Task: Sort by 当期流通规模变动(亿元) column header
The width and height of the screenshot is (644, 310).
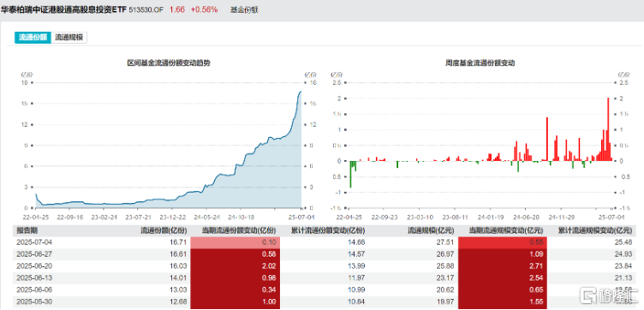Action: 506,230
